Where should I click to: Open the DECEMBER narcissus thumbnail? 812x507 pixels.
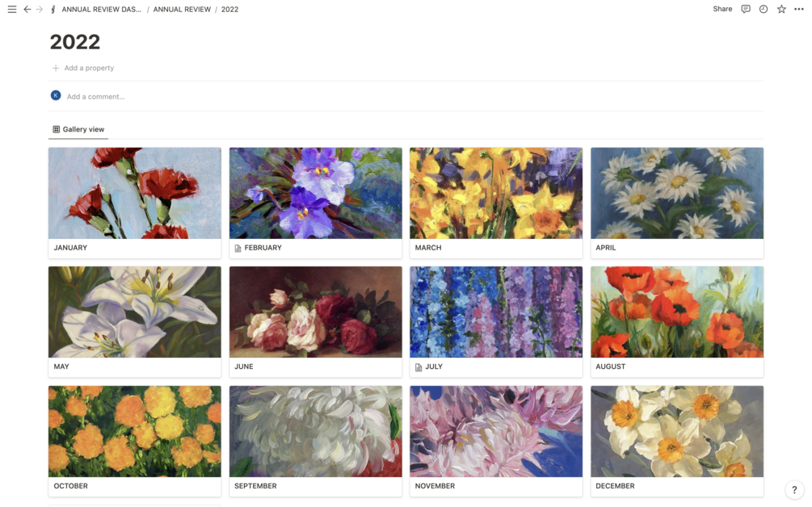click(677, 431)
